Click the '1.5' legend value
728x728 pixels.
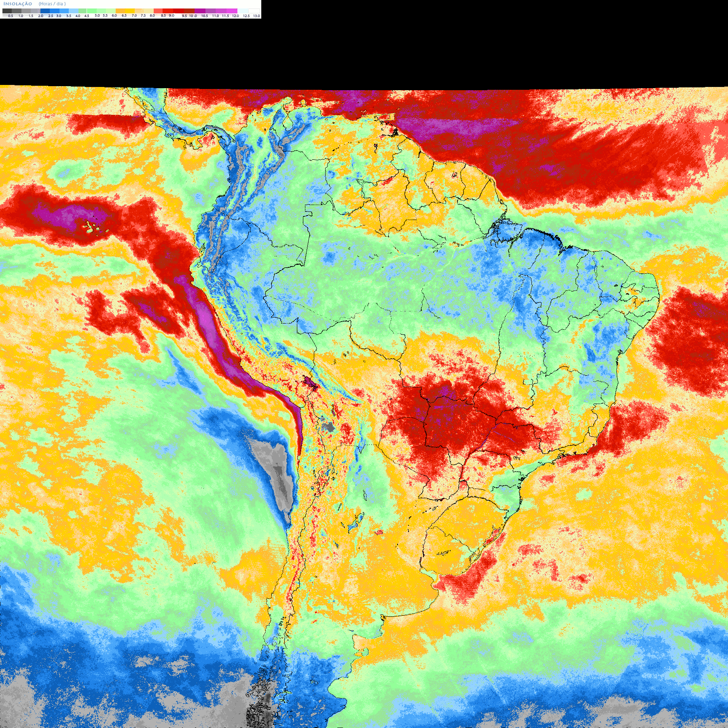click(x=31, y=16)
